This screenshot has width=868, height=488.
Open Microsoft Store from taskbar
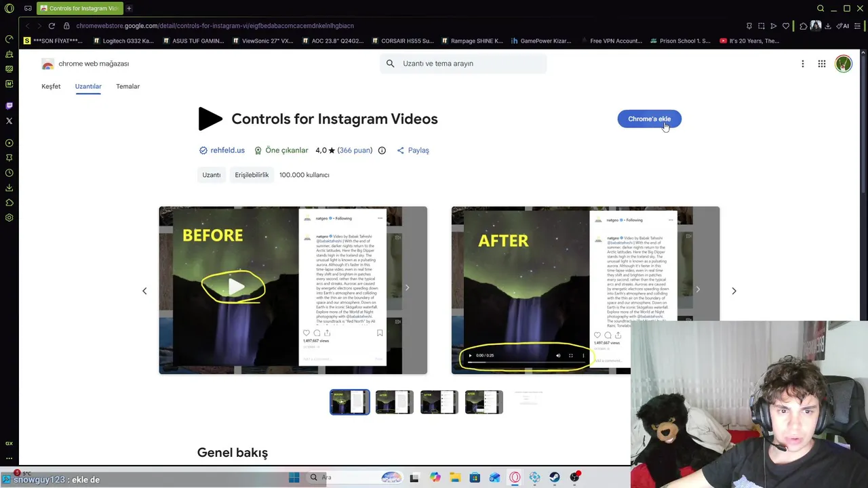pyautogui.click(x=475, y=477)
